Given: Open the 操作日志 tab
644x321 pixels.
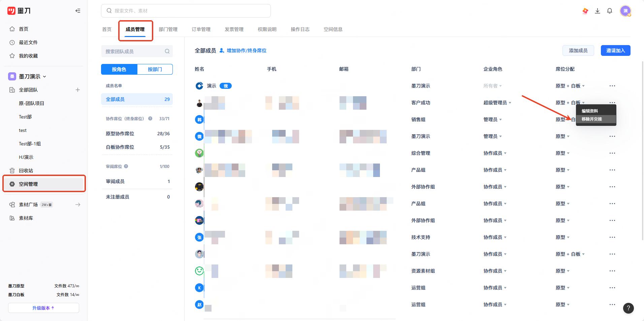Looking at the screenshot, I should point(300,29).
